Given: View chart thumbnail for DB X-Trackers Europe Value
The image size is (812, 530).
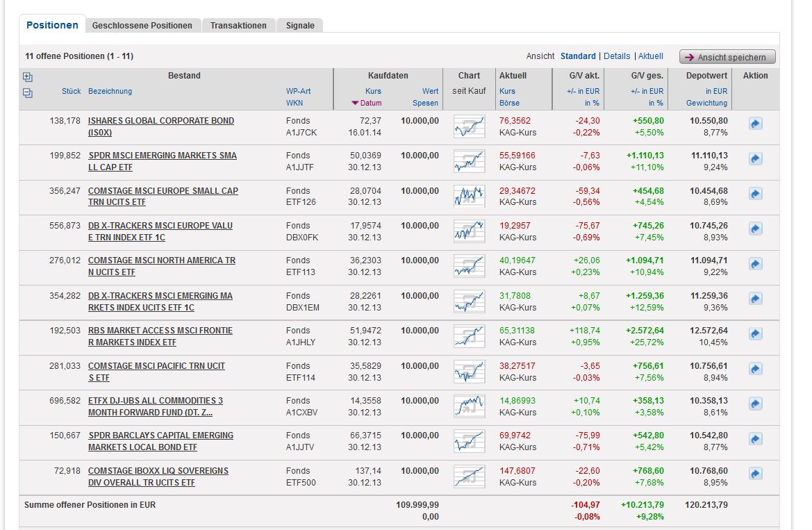Looking at the screenshot, I should point(469,231).
